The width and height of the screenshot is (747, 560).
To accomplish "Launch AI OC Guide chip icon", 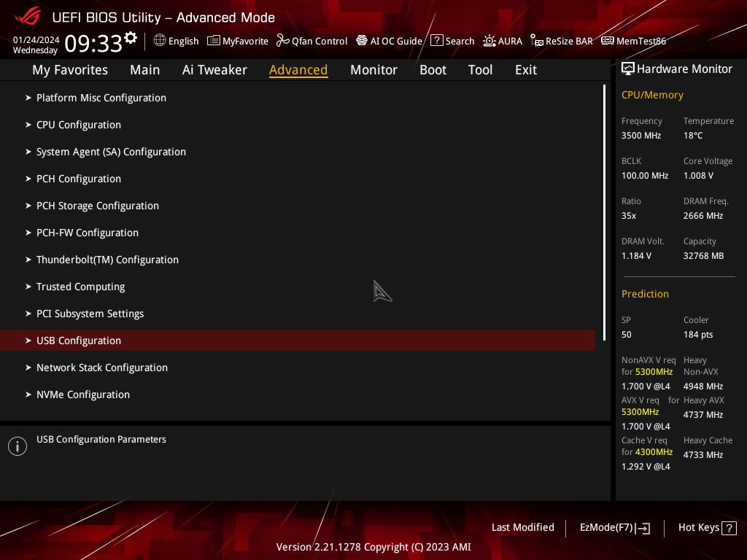I will [362, 41].
